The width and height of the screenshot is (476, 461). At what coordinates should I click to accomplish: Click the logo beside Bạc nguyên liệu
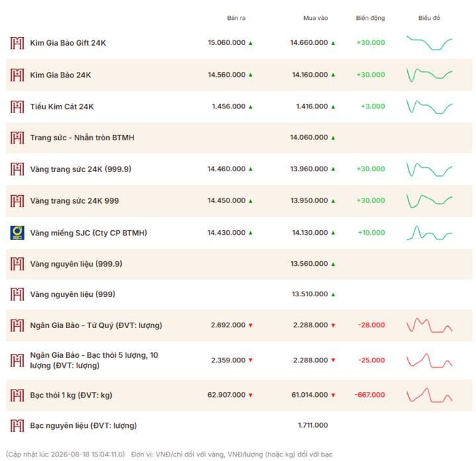click(x=17, y=426)
